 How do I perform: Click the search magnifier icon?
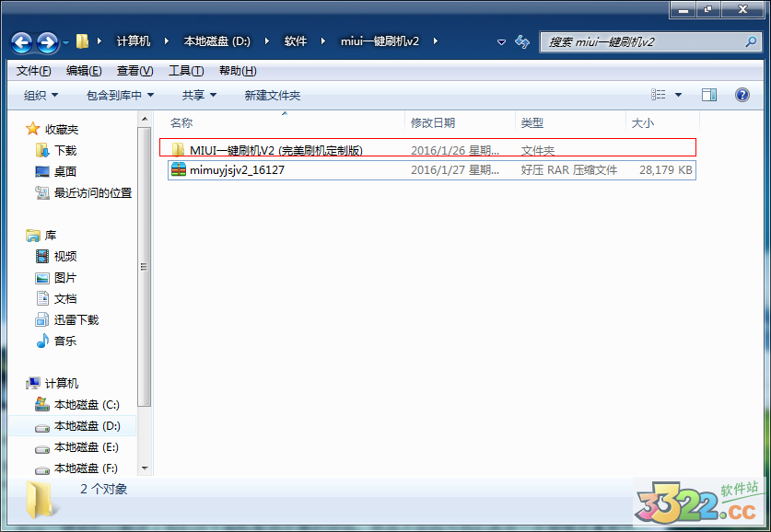(751, 41)
